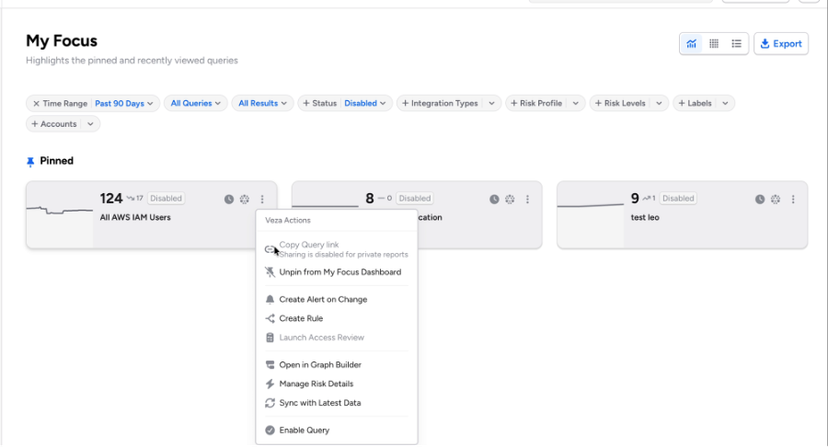Select Enable Query menu item

pos(336,431)
